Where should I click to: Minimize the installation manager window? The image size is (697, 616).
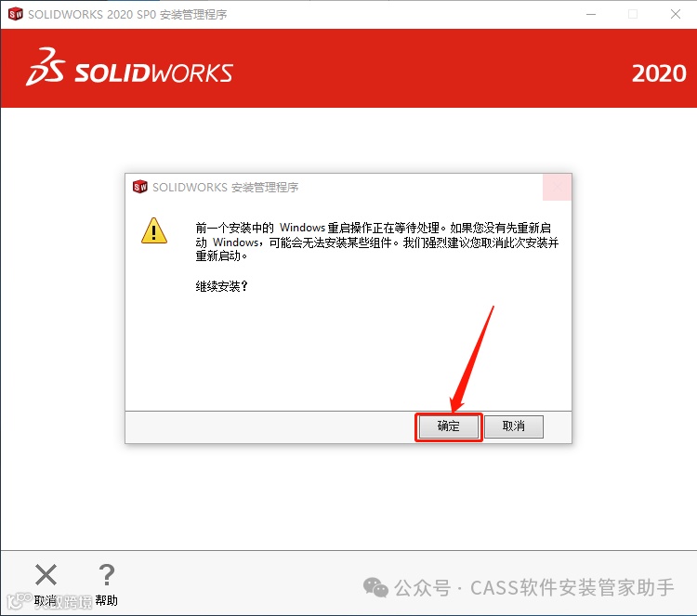coord(591,14)
